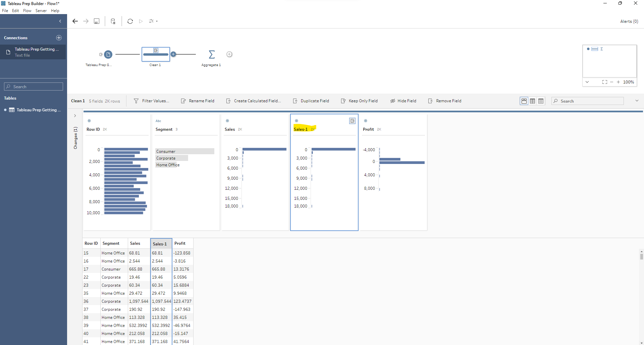644x345 pixels.
Task: Click Create Calculated Field button
Action: coord(254,101)
